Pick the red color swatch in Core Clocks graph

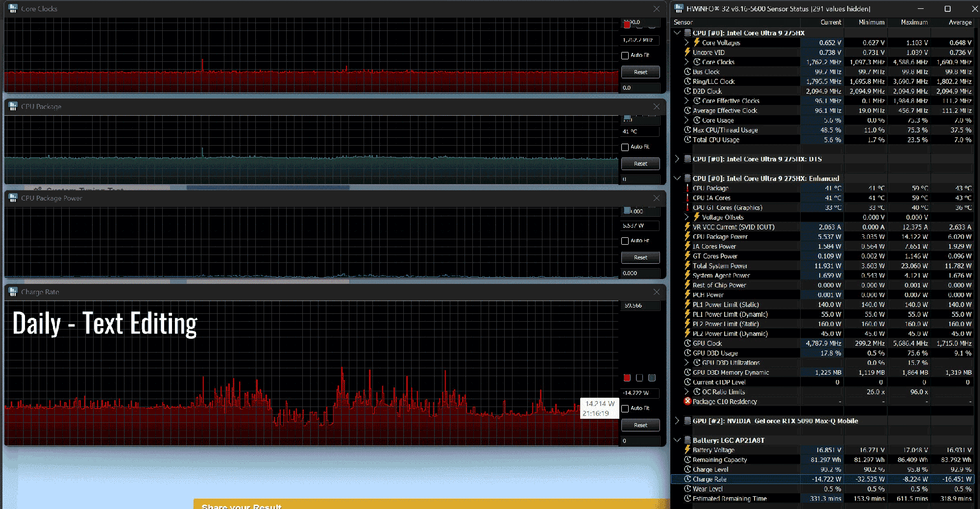(627, 25)
